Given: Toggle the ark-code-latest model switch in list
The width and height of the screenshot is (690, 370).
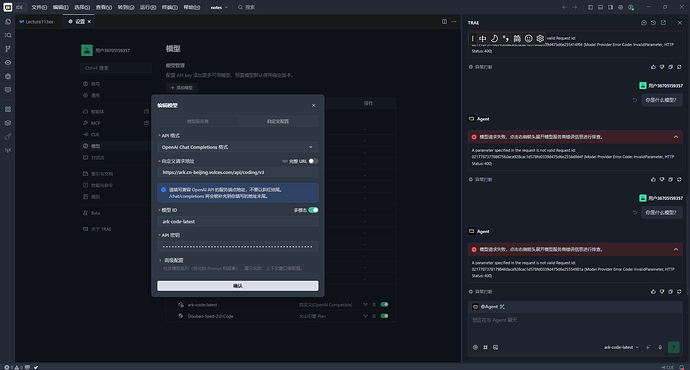Looking at the screenshot, I should 384,304.
